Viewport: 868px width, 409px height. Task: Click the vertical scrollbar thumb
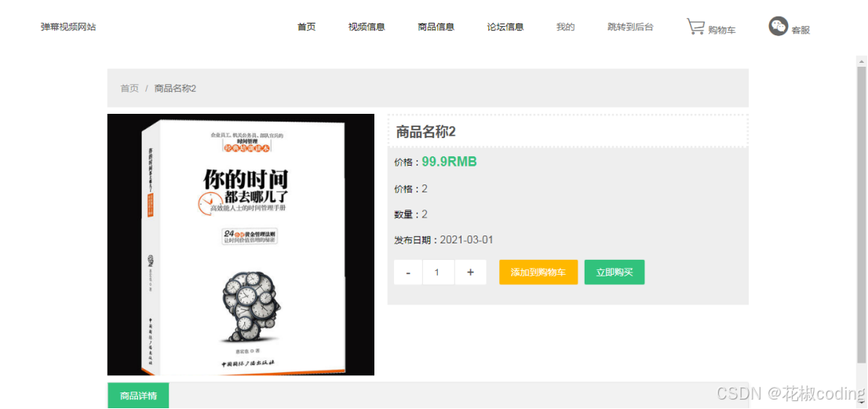pos(862,216)
